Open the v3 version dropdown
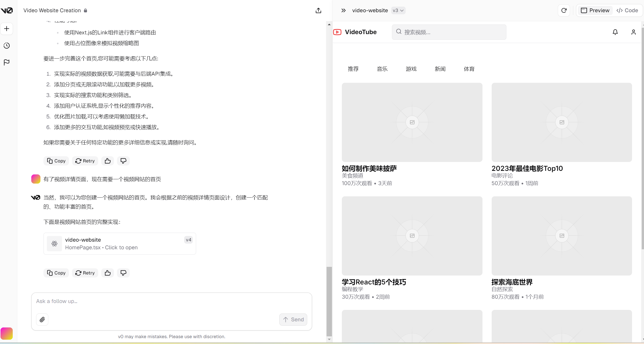This screenshot has height=344, width=644. (x=398, y=10)
